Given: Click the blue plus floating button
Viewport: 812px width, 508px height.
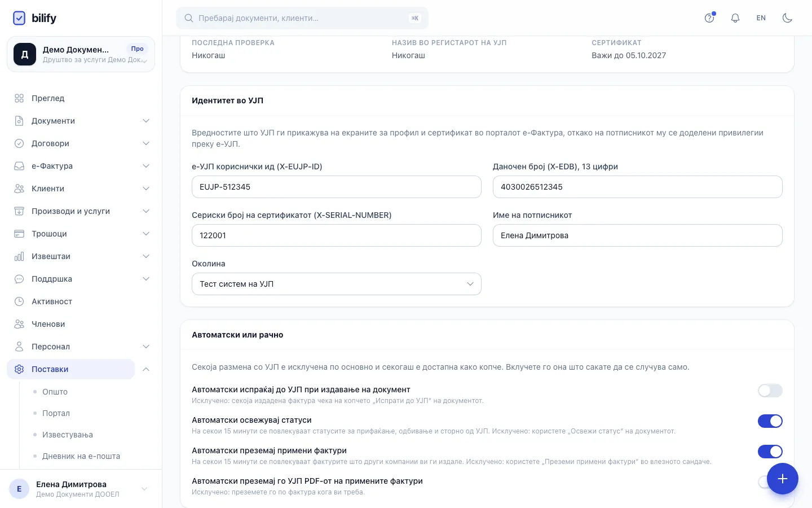Looking at the screenshot, I should point(782,479).
